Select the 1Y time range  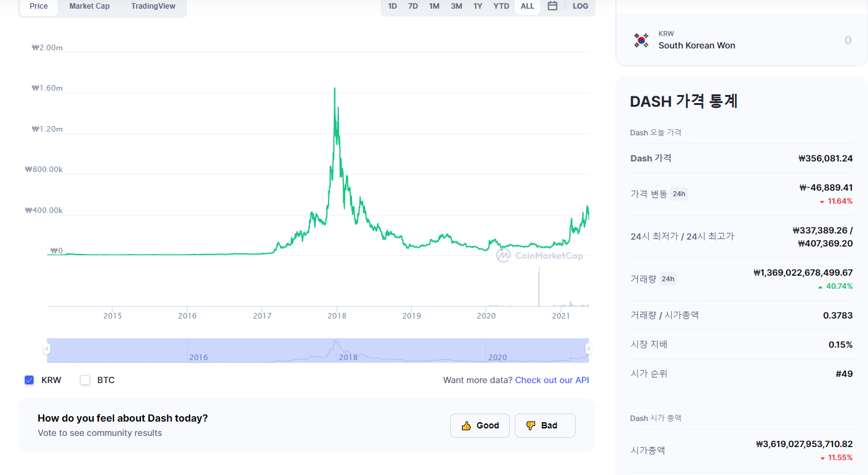point(477,6)
